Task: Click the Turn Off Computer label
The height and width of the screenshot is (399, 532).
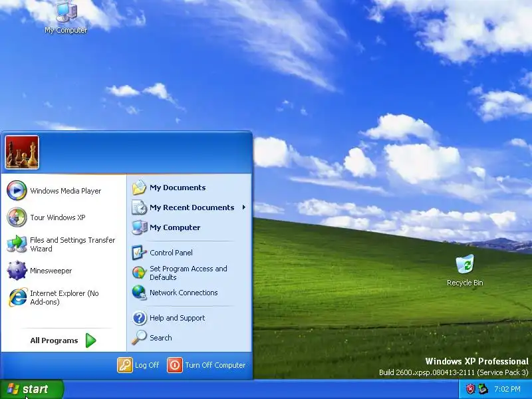Action: [215, 365]
